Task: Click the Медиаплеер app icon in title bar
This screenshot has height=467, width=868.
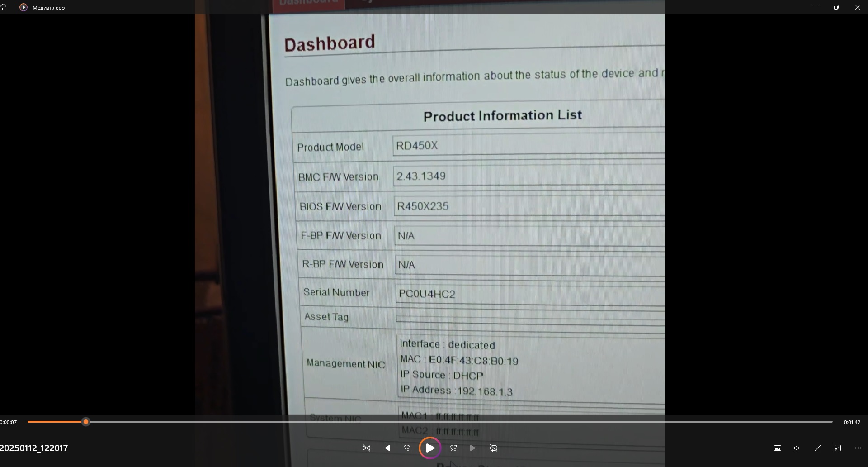Action: (24, 7)
